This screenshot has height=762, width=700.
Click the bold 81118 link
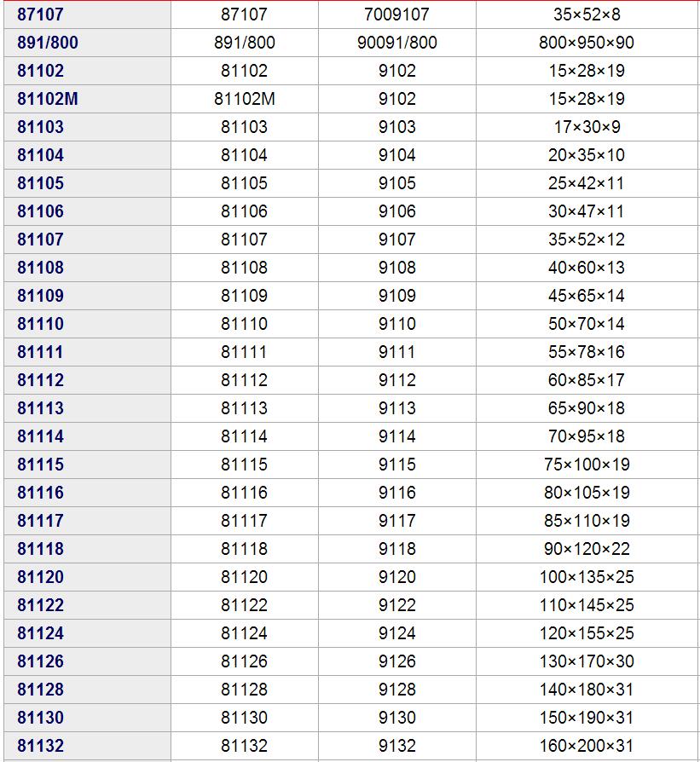tap(40, 549)
